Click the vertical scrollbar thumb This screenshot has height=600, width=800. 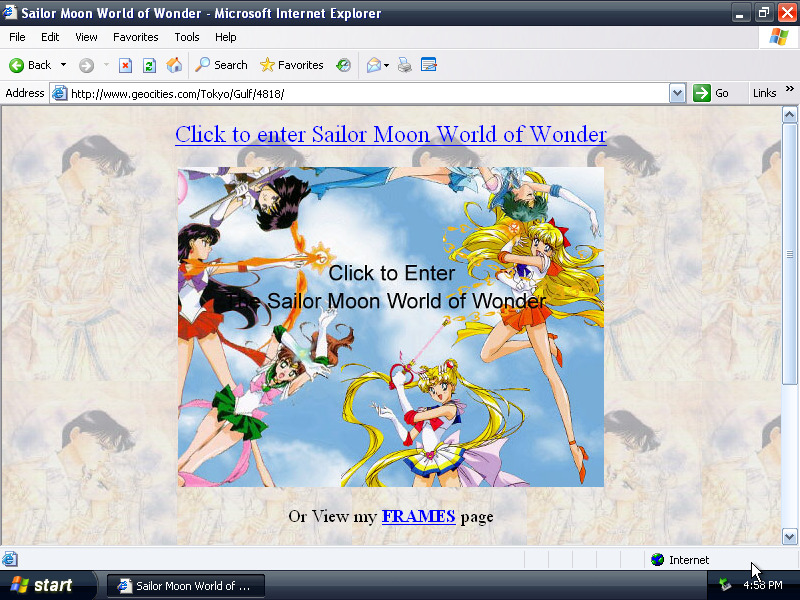789,254
